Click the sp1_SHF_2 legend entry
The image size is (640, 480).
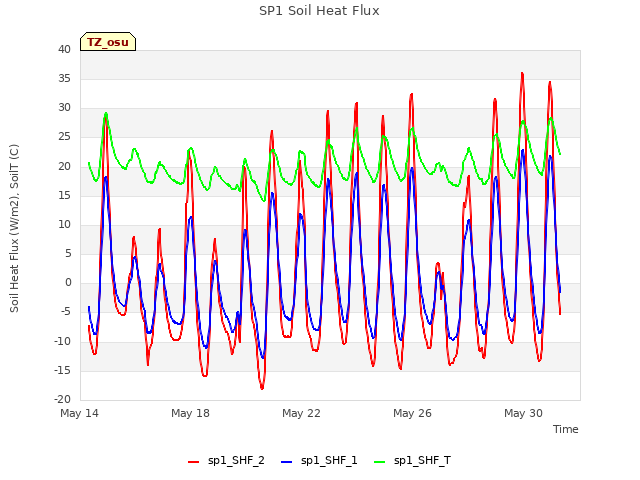click(x=226, y=461)
